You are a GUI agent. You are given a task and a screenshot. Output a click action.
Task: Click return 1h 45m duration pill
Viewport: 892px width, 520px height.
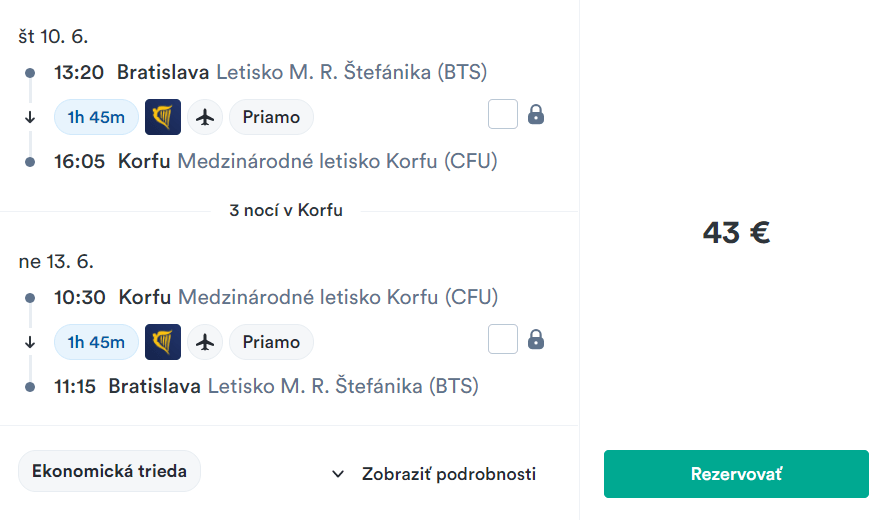(x=96, y=342)
